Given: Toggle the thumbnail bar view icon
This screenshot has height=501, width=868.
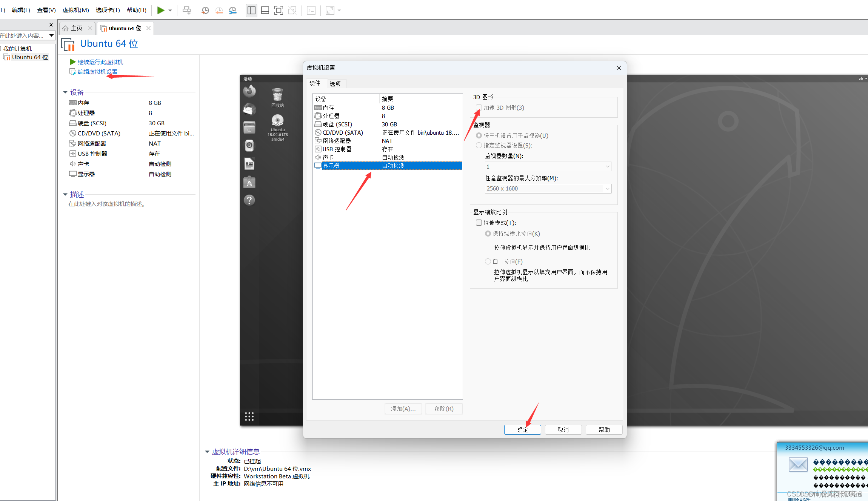Looking at the screenshot, I should (265, 10).
